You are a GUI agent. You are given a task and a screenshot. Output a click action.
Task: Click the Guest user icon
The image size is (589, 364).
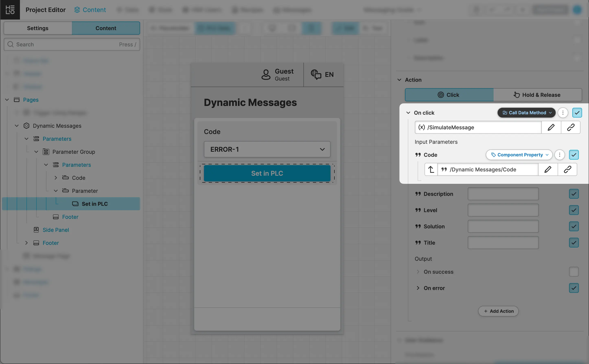pyautogui.click(x=266, y=75)
